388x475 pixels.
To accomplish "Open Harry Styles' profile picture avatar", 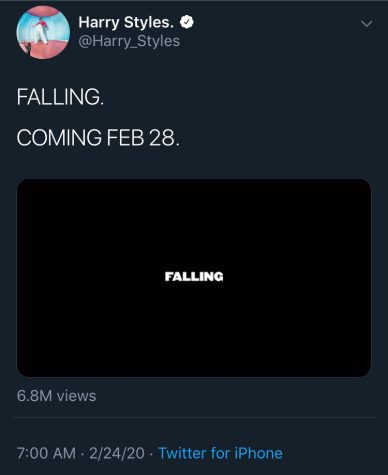I will pos(43,32).
